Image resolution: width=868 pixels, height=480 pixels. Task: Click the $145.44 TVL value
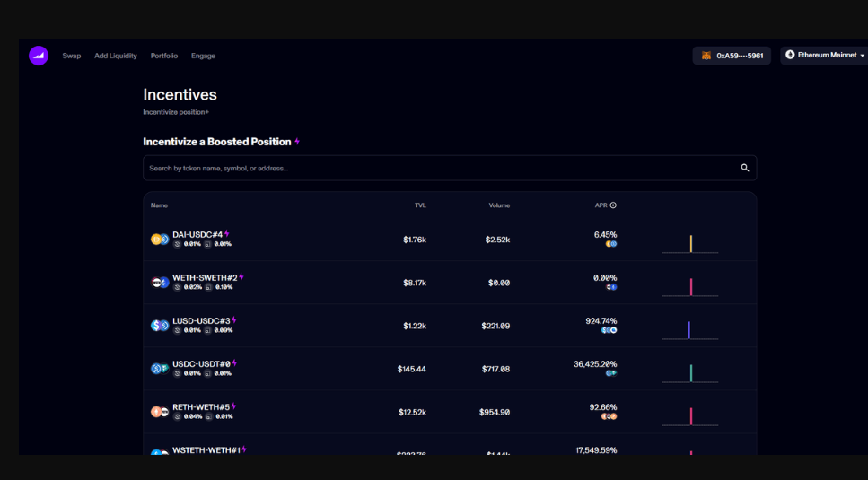click(412, 369)
